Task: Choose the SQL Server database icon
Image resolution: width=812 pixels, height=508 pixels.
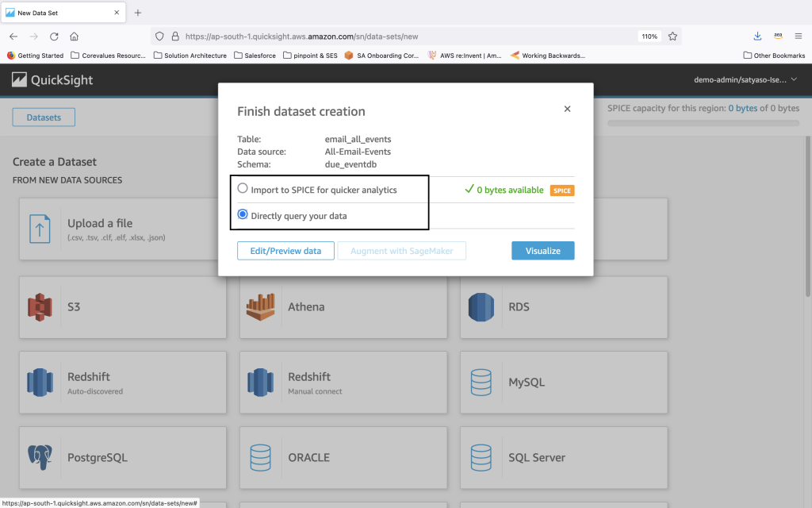Action: [x=481, y=458]
